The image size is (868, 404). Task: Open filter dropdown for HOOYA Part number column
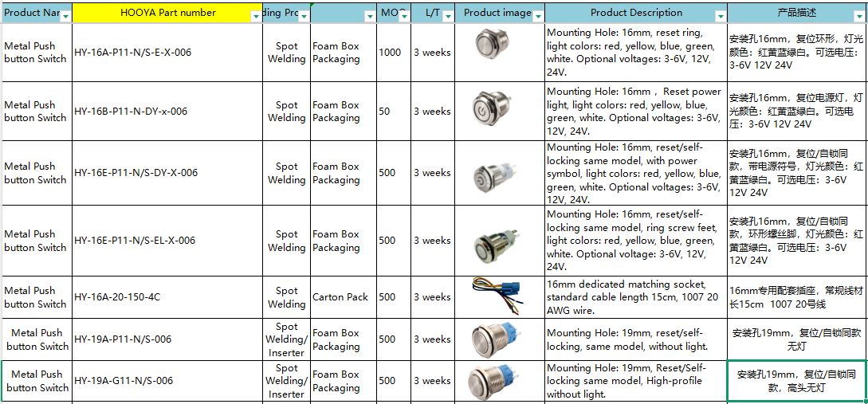coord(256,17)
